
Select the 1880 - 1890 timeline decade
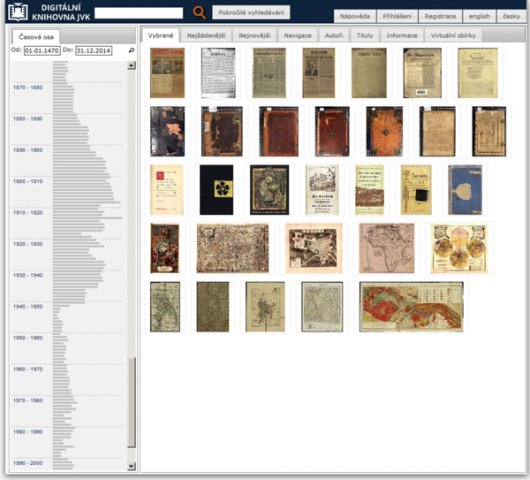coord(28,119)
